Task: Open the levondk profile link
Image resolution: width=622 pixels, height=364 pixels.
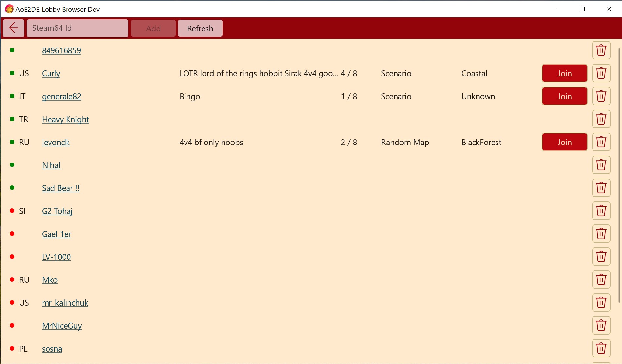Action: [56, 142]
